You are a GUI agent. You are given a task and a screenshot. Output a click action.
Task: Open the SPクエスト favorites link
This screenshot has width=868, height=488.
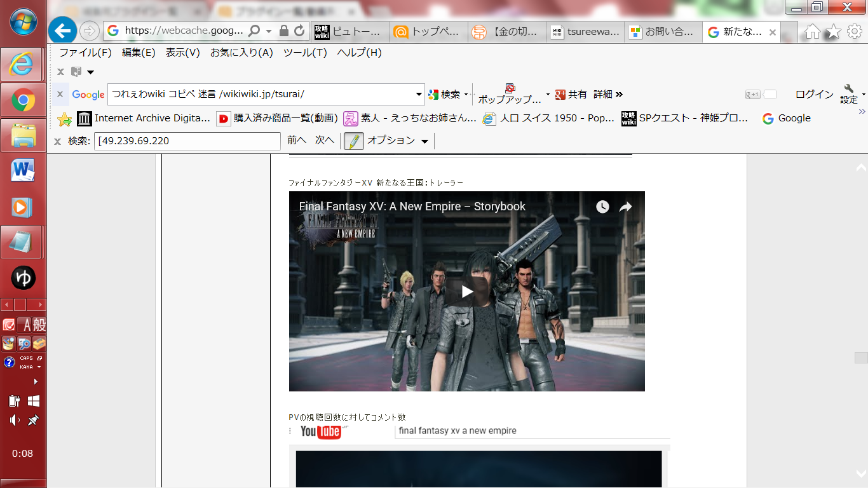point(686,119)
